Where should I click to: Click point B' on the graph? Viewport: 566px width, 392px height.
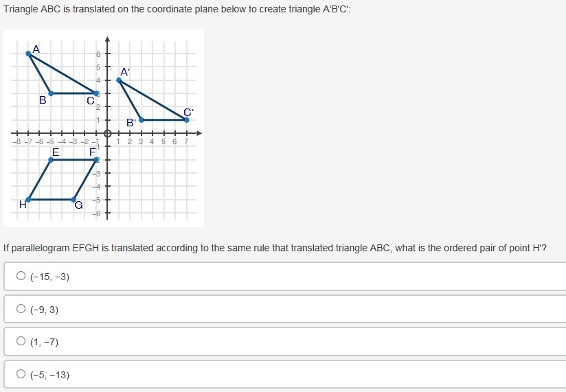tap(141, 119)
